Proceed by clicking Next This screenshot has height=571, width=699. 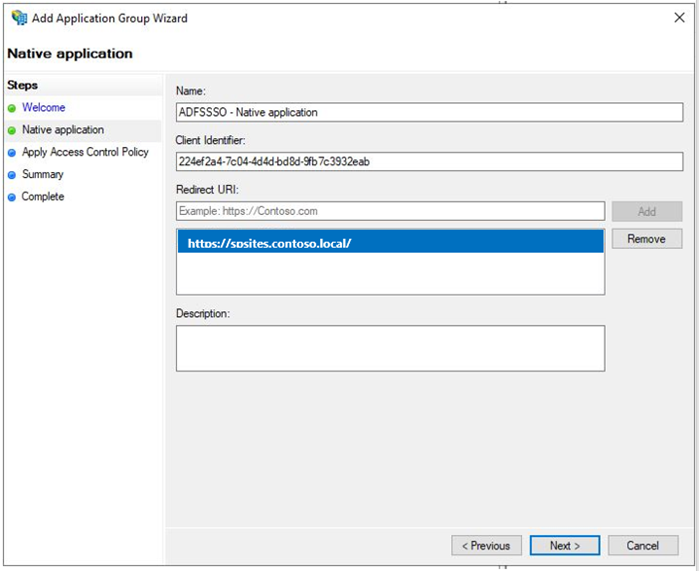tap(564, 546)
